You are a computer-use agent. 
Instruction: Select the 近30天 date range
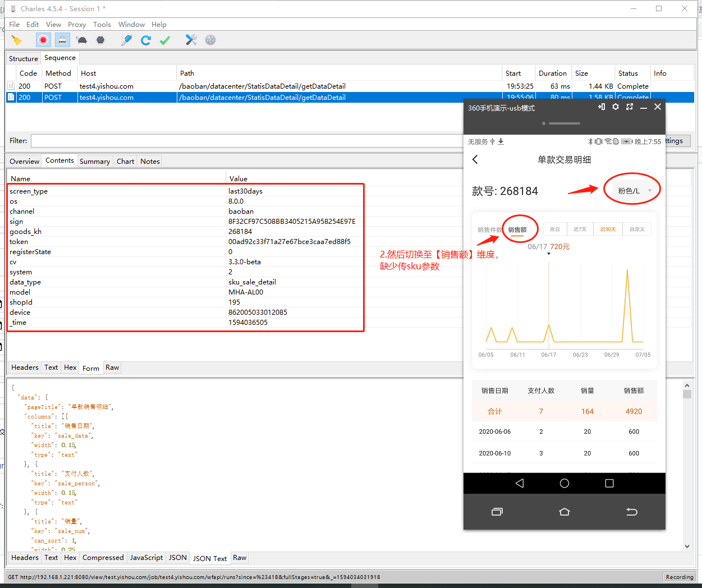click(608, 229)
